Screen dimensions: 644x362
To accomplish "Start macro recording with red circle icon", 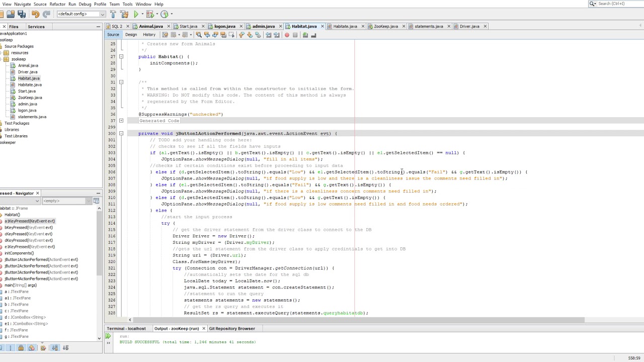I will (x=287, y=35).
